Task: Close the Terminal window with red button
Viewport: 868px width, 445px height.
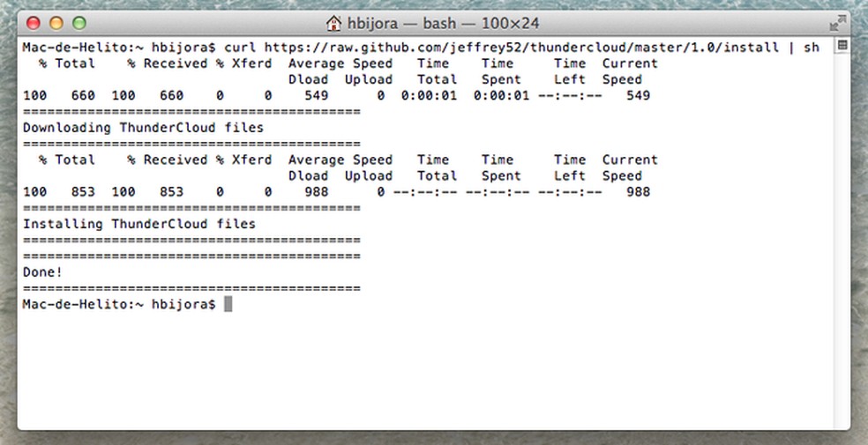Action: tap(34, 23)
